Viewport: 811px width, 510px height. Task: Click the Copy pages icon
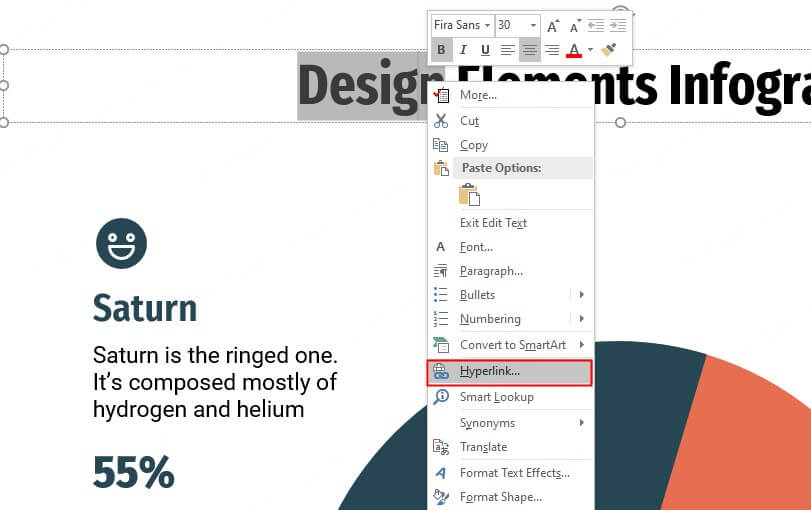[441, 145]
